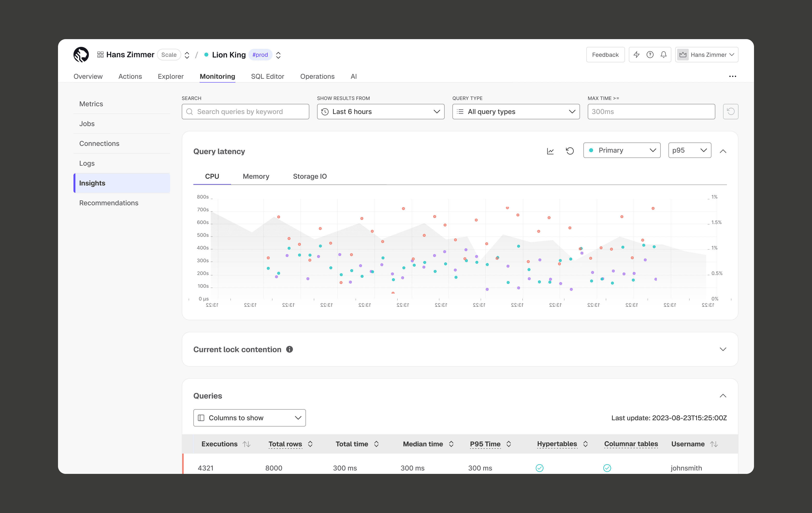This screenshot has height=513, width=812.
Task: Click the more options ellipsis icon
Action: (x=732, y=77)
